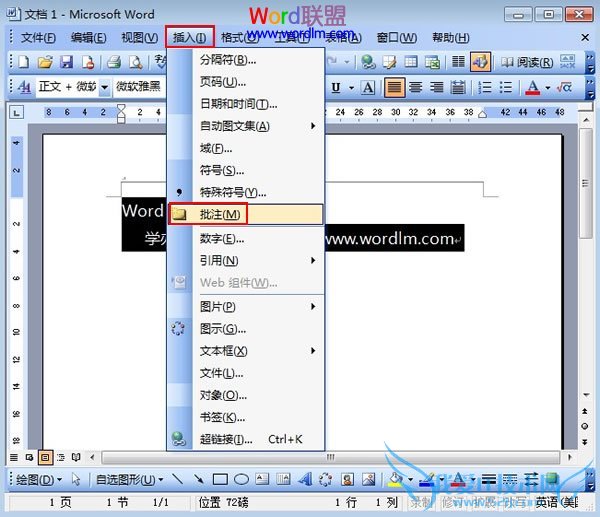Viewport: 600px width, 517px height.
Task: Toggle Distributed alignment
Action: [458, 88]
